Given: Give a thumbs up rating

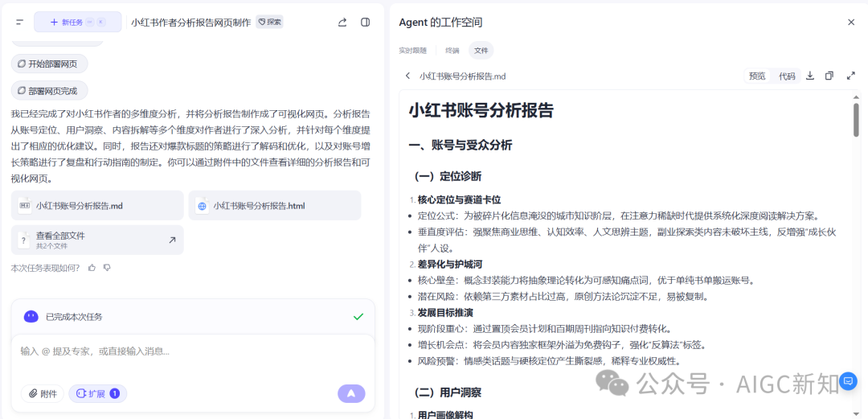Looking at the screenshot, I should tap(92, 268).
